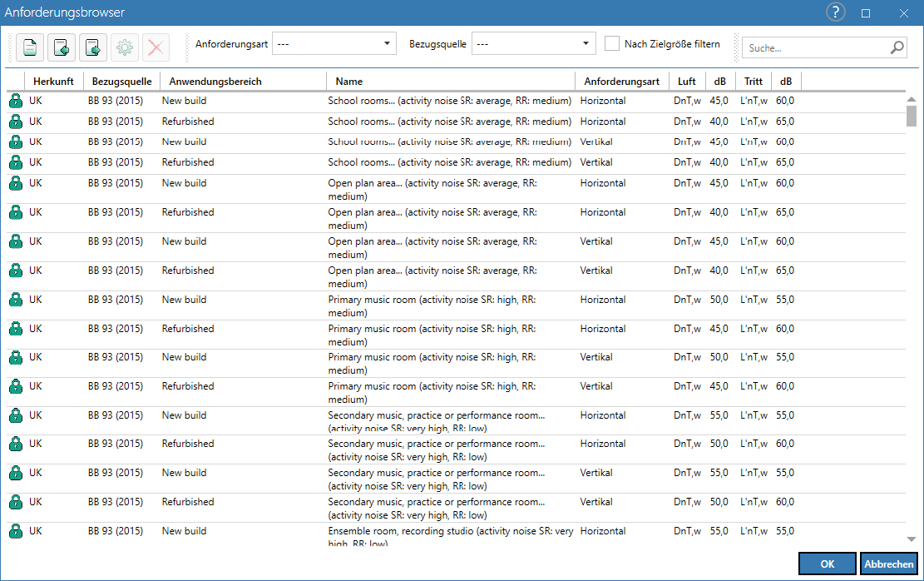This screenshot has width=924, height=581.
Task: Click the 50,0 Luft dB value in Primary music room New build Horizontal row
Action: pyautogui.click(x=719, y=300)
